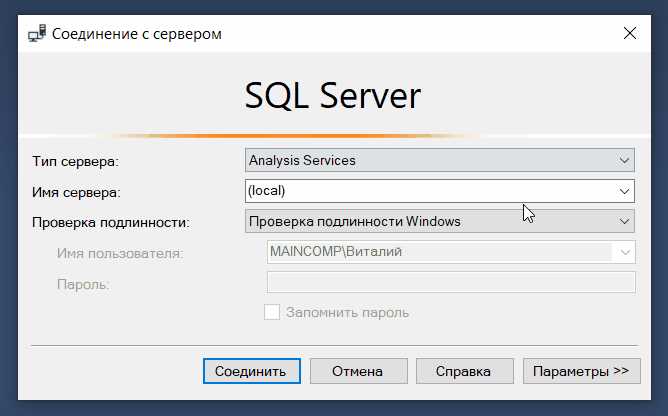The height and width of the screenshot is (416, 668).
Task: Open the Windows authentication method dropdown
Action: click(430, 221)
